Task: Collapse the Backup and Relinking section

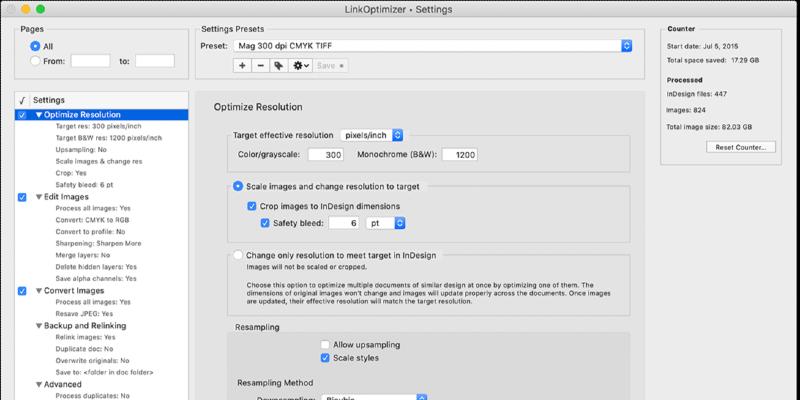Action: coord(39,326)
